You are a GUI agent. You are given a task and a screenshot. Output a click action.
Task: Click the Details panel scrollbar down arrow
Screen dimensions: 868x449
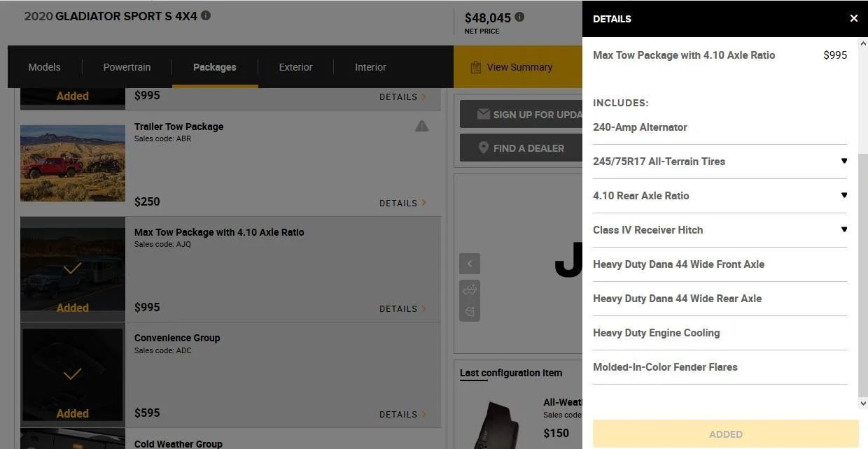click(863, 404)
